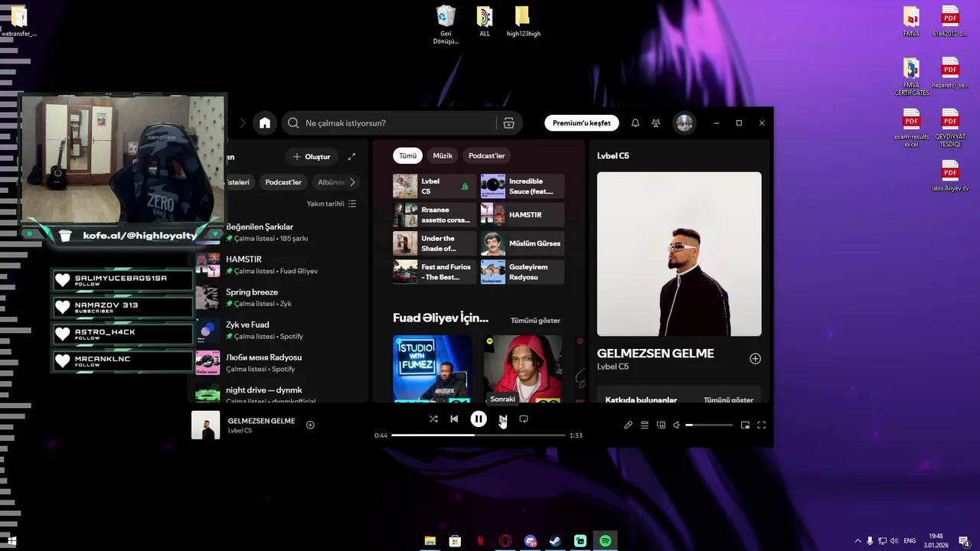The image size is (980, 551).
Task: Open Netflix from the taskbar
Action: coord(480,541)
